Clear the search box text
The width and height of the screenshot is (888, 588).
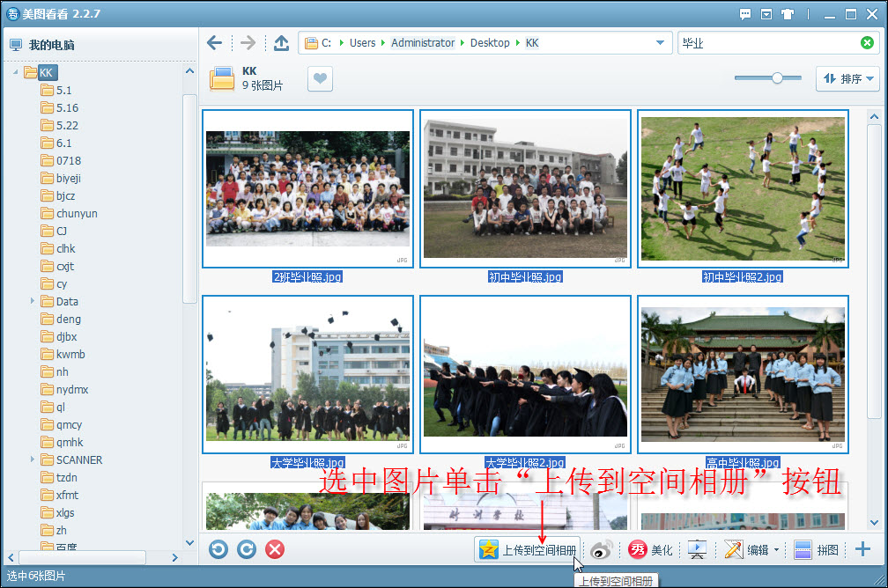(x=867, y=42)
